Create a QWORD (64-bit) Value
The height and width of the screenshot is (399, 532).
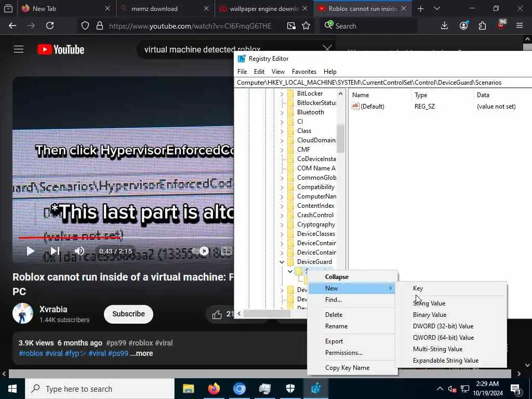(451, 338)
